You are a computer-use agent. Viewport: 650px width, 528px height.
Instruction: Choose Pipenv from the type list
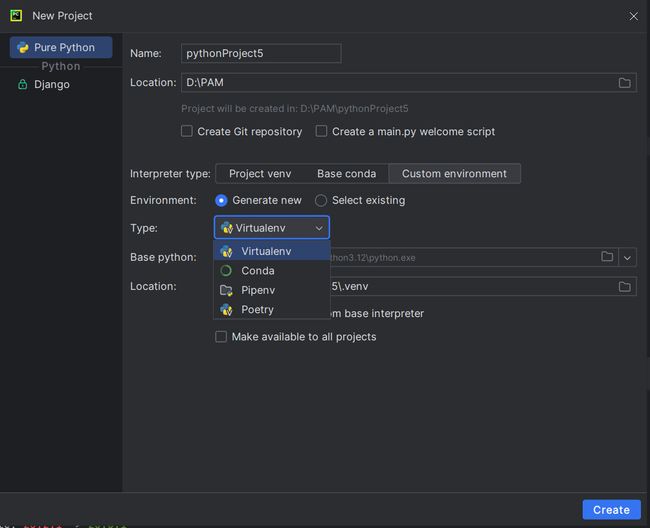click(x=272, y=290)
